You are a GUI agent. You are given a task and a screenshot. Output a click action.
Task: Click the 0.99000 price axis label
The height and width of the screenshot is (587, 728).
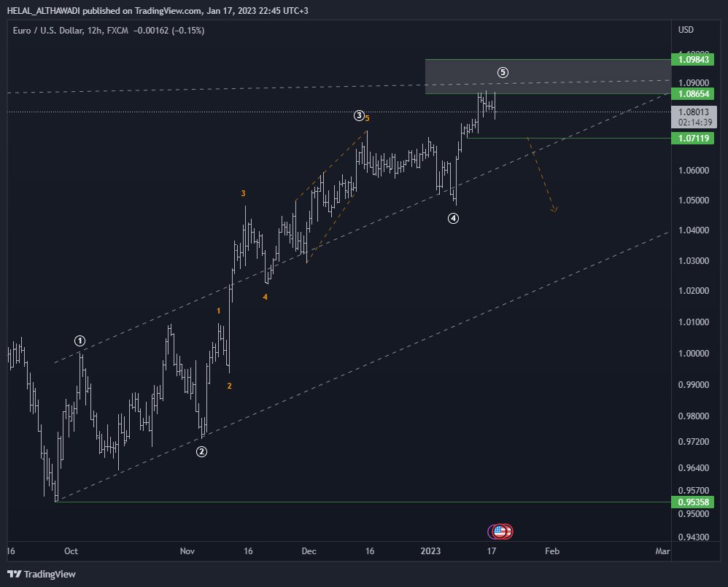(x=694, y=385)
